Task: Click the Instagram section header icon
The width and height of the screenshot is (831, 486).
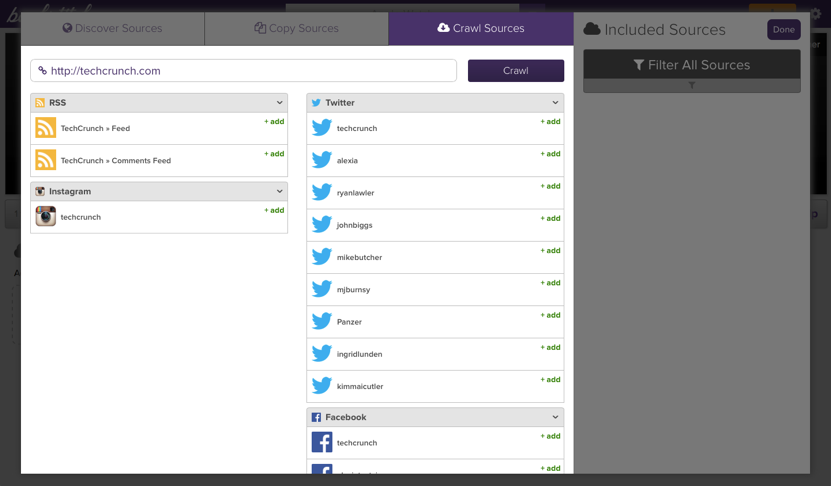Action: click(x=40, y=191)
